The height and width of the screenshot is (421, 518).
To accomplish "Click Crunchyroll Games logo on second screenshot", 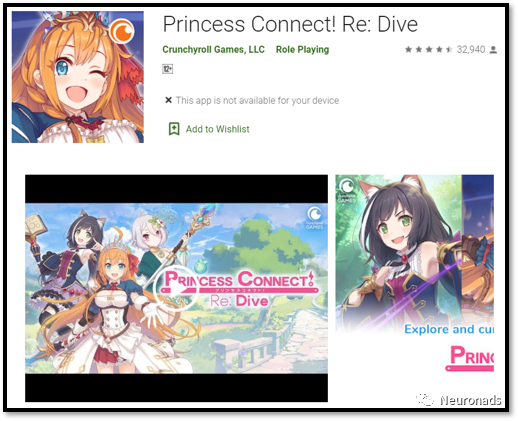I will pyautogui.click(x=347, y=191).
